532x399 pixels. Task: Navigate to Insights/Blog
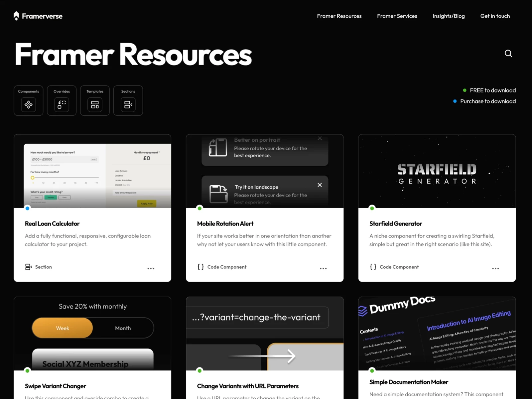pyautogui.click(x=449, y=16)
